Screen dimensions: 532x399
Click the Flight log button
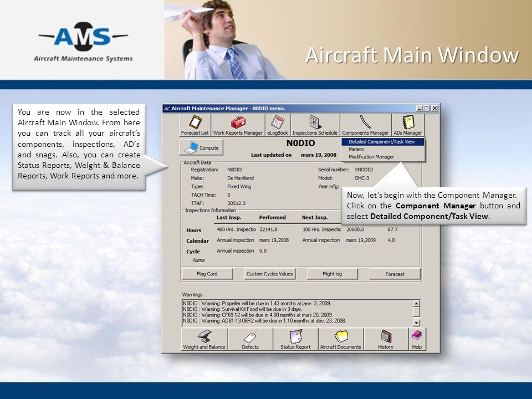(332, 274)
